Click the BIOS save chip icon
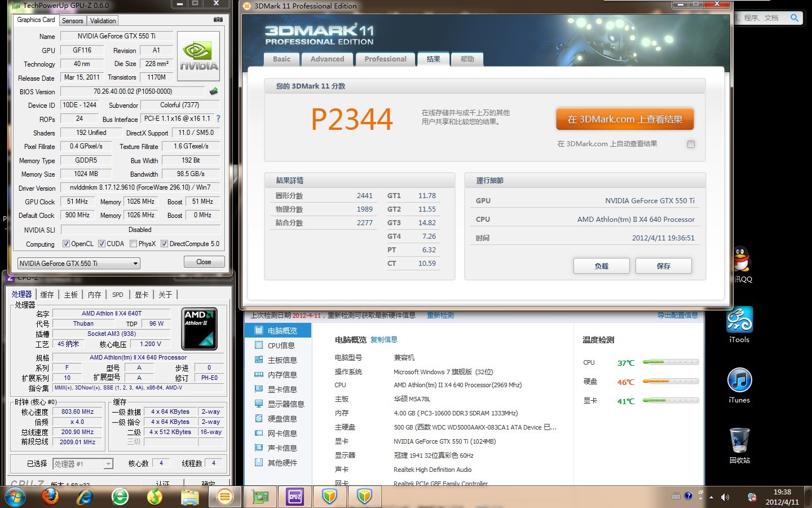The image size is (812, 508). tap(214, 91)
